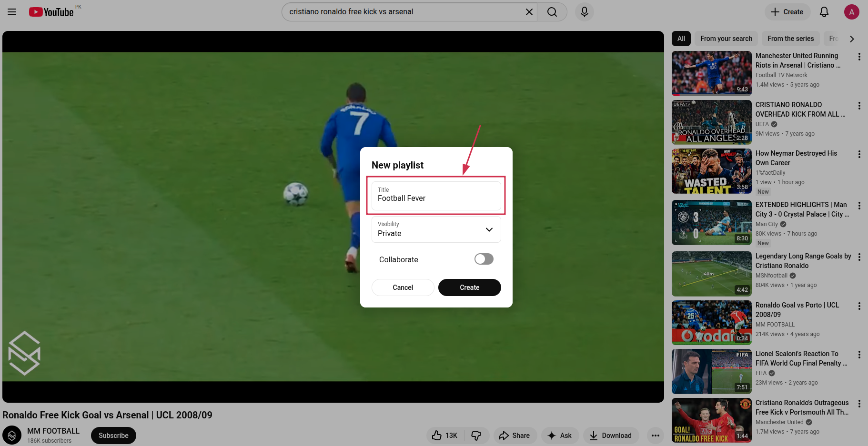
Task: Share the Ronaldo free kick video
Action: click(515, 436)
